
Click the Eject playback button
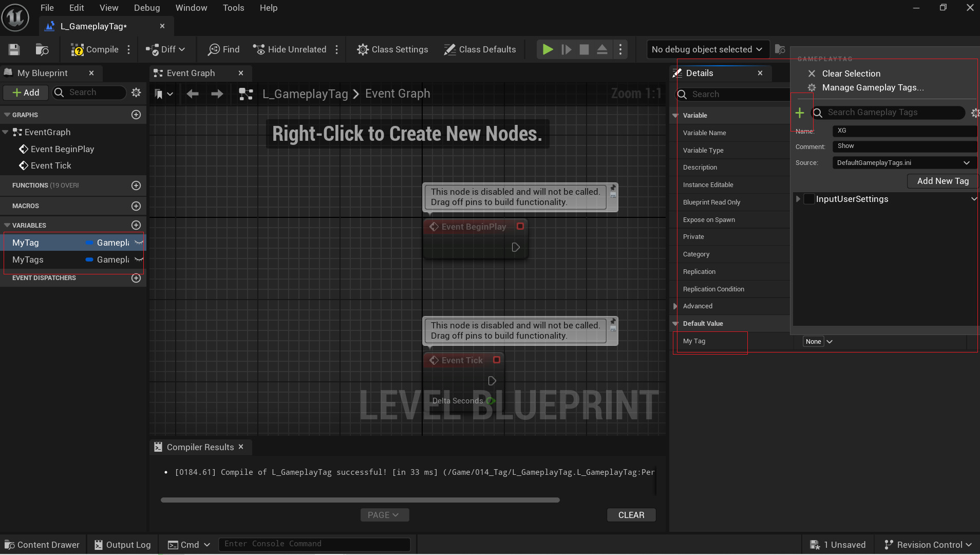click(x=602, y=49)
